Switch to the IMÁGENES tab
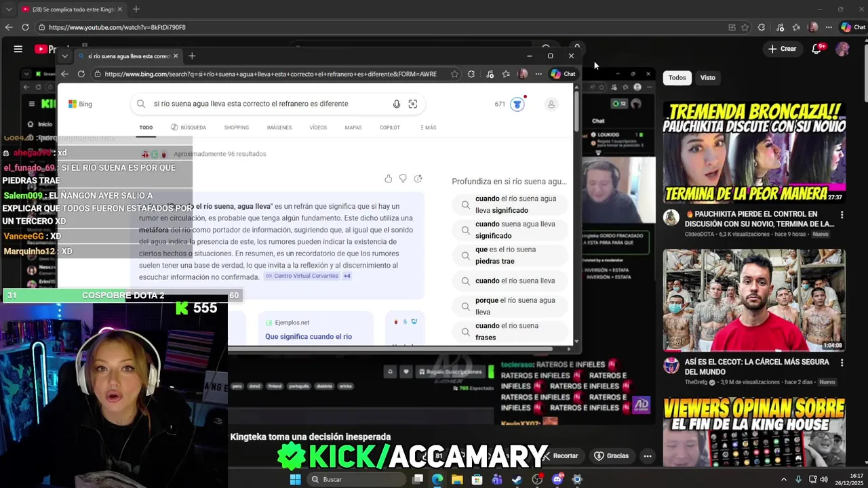The image size is (868, 488). (x=279, y=127)
